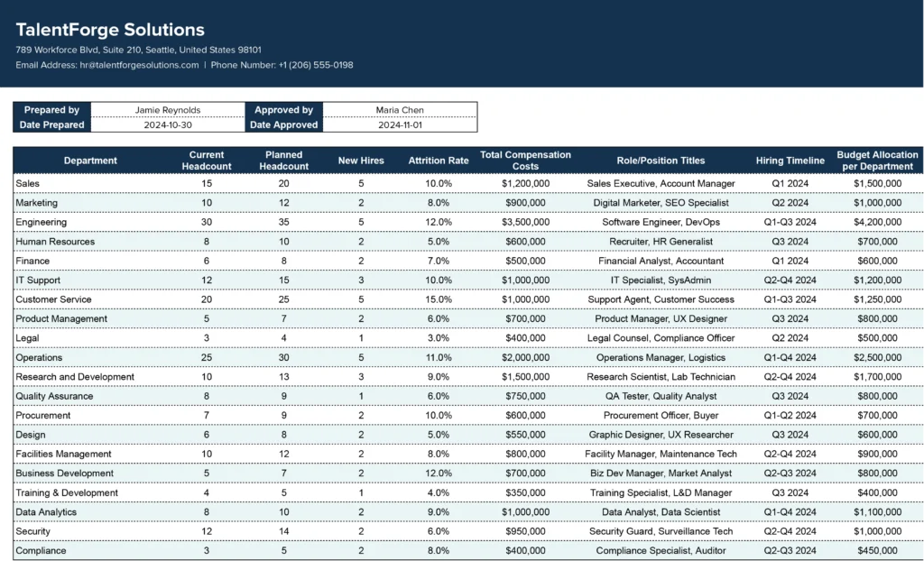The image size is (924, 561).
Task: Click Legal's 3.0% attrition rate
Action: coord(439,338)
